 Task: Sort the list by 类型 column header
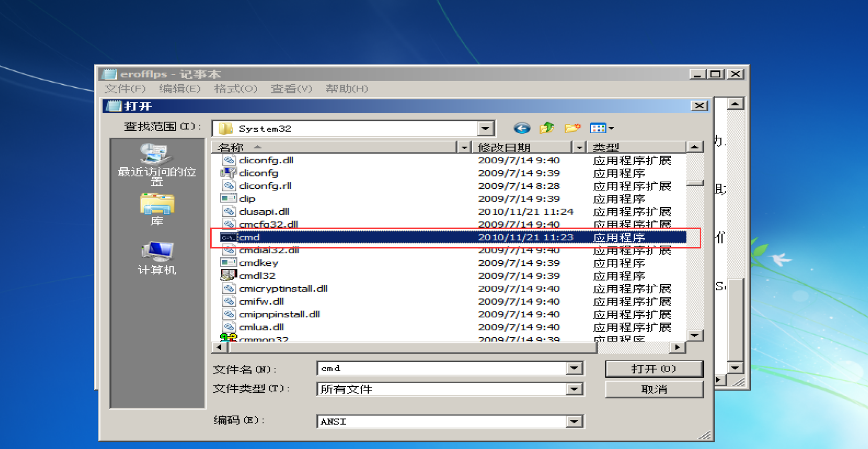(x=636, y=147)
